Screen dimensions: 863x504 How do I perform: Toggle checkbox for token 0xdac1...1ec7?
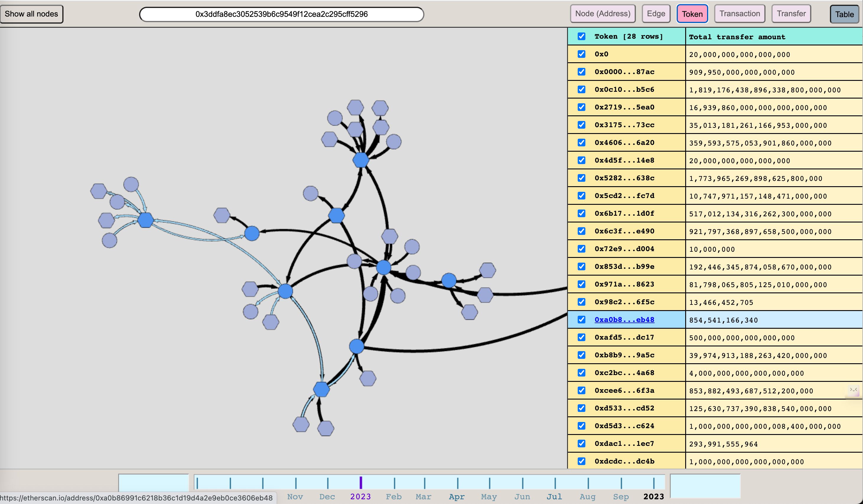tap(582, 444)
